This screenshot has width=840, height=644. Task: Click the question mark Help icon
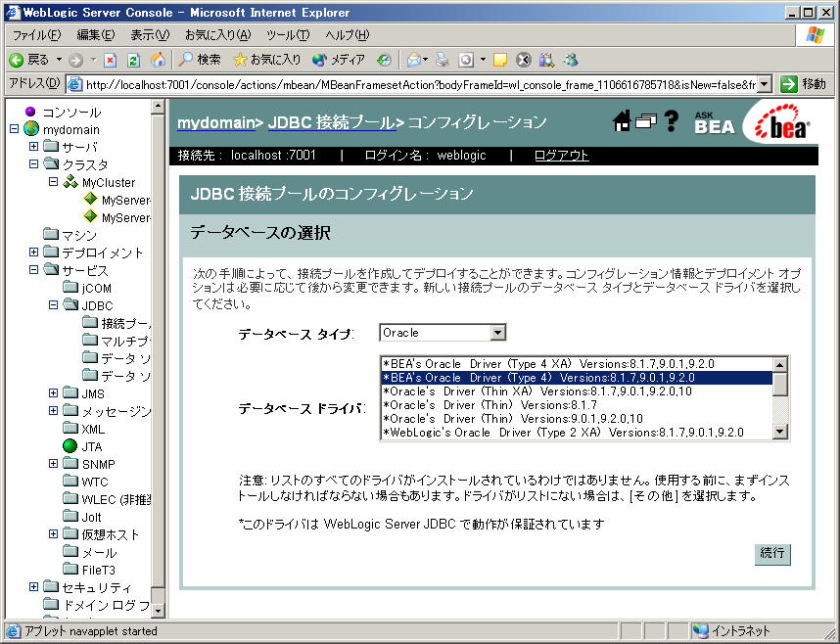671,121
